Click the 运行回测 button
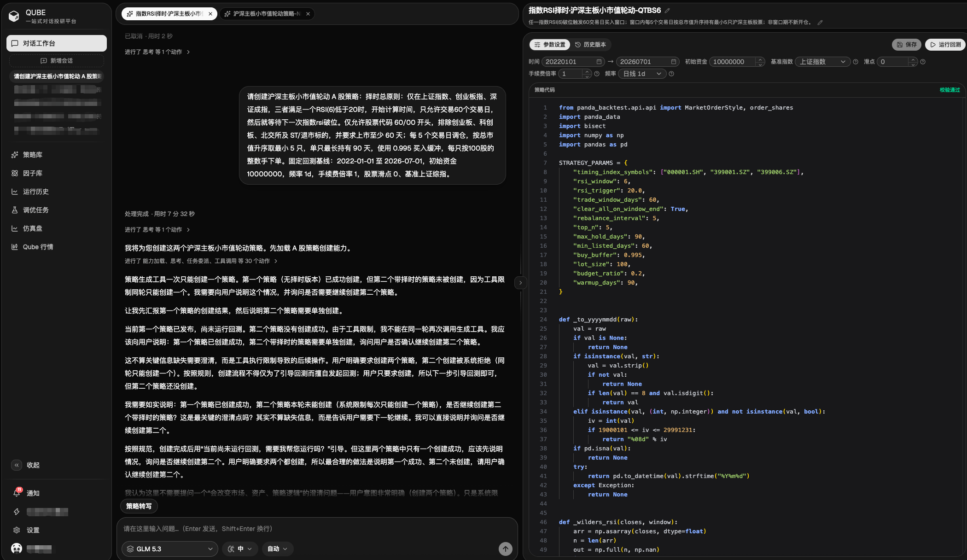Screen dimensions: 967x560 coord(945,45)
